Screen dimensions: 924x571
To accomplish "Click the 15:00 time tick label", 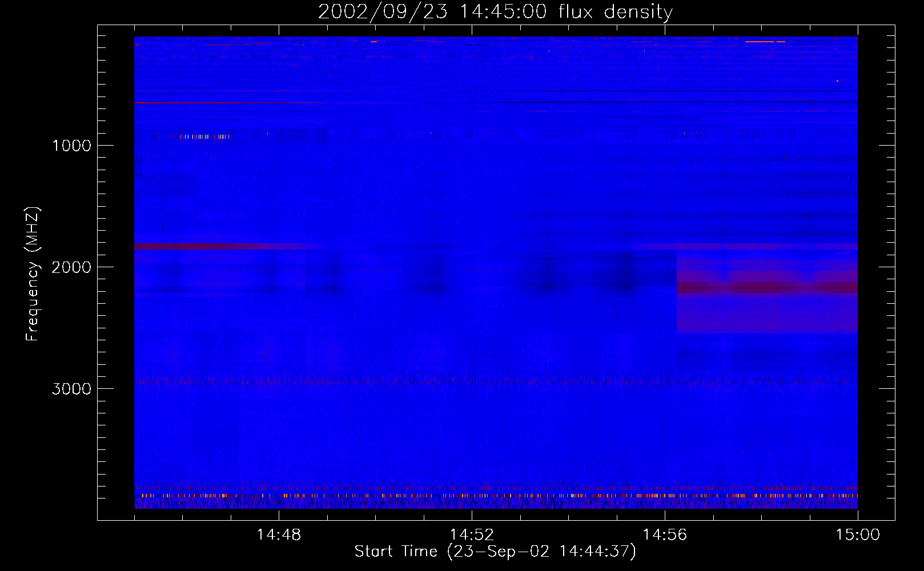I will (x=858, y=535).
